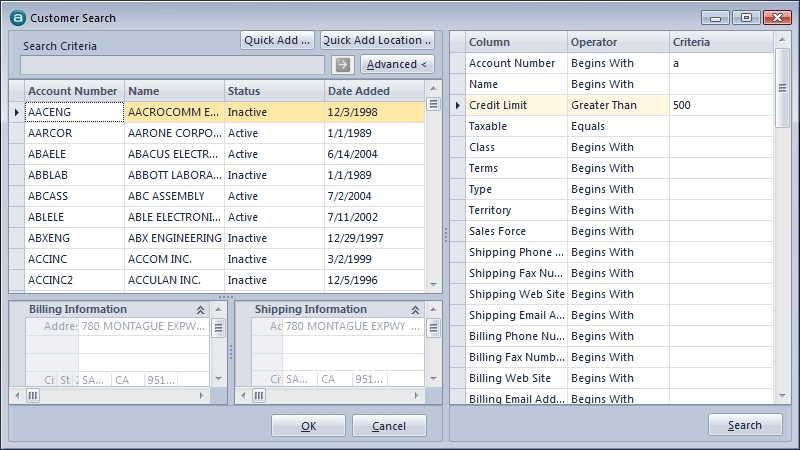800x450 pixels.
Task: Click the Credit Limit criteria value 500
Action: (x=721, y=105)
